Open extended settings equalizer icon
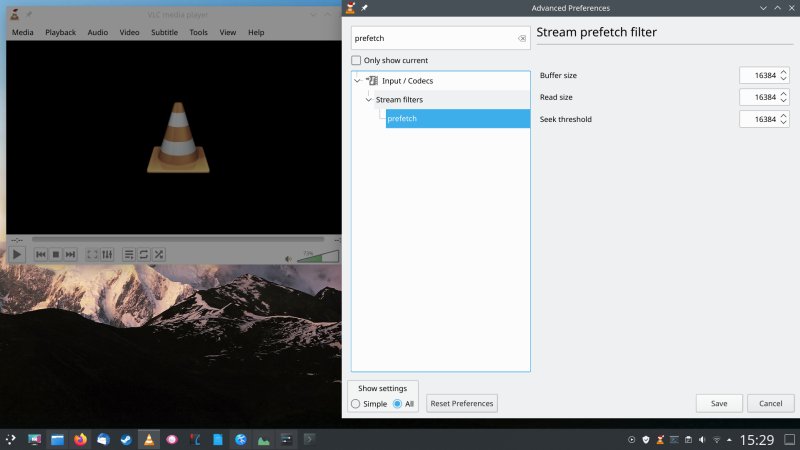The height and width of the screenshot is (450, 800). tap(108, 255)
